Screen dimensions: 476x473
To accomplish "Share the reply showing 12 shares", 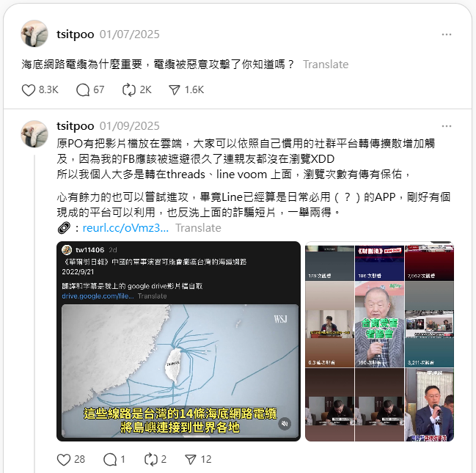I will [x=191, y=460].
